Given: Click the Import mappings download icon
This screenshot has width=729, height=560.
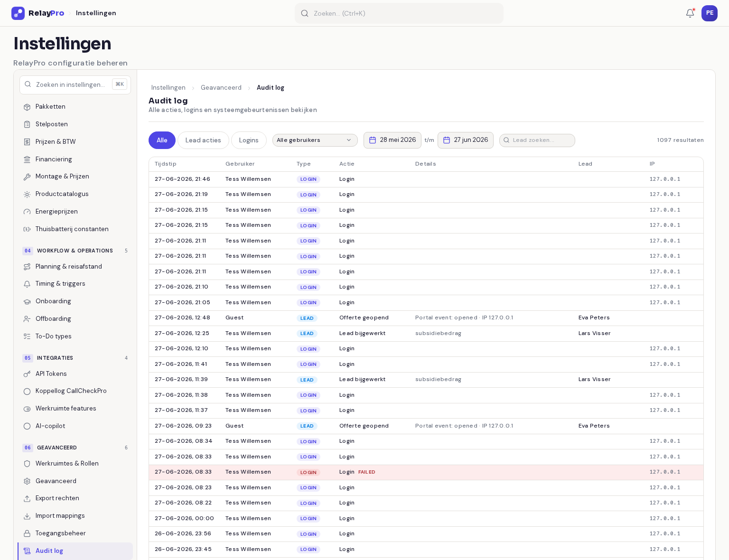Looking at the screenshot, I should click(x=27, y=516).
